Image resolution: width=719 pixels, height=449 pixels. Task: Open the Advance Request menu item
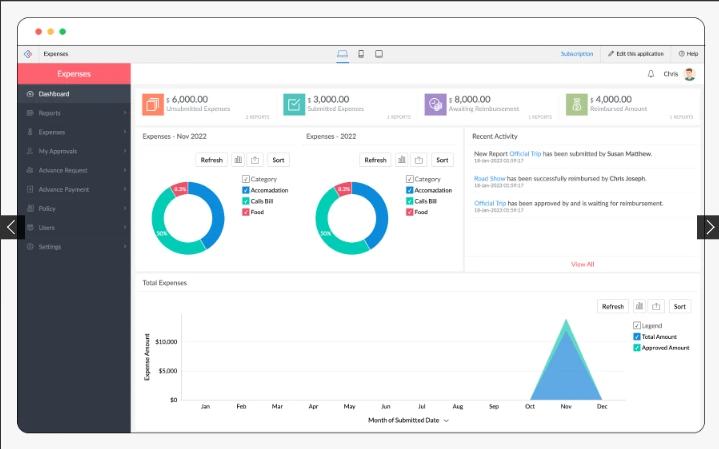[74, 170]
